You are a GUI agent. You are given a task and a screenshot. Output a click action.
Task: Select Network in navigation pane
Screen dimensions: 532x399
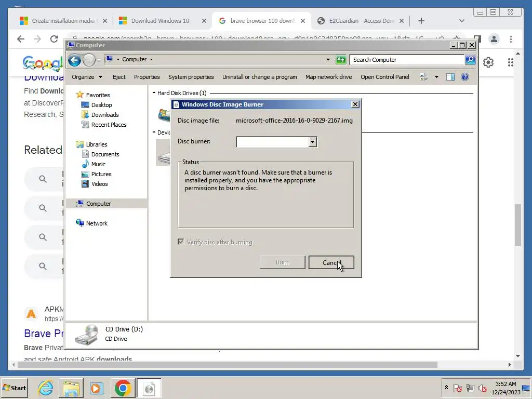click(97, 223)
